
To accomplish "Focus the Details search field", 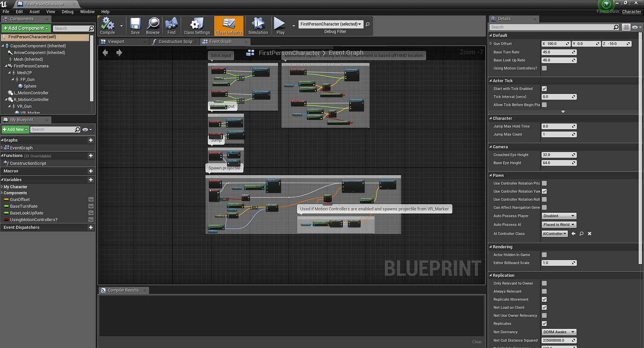I will (554, 28).
